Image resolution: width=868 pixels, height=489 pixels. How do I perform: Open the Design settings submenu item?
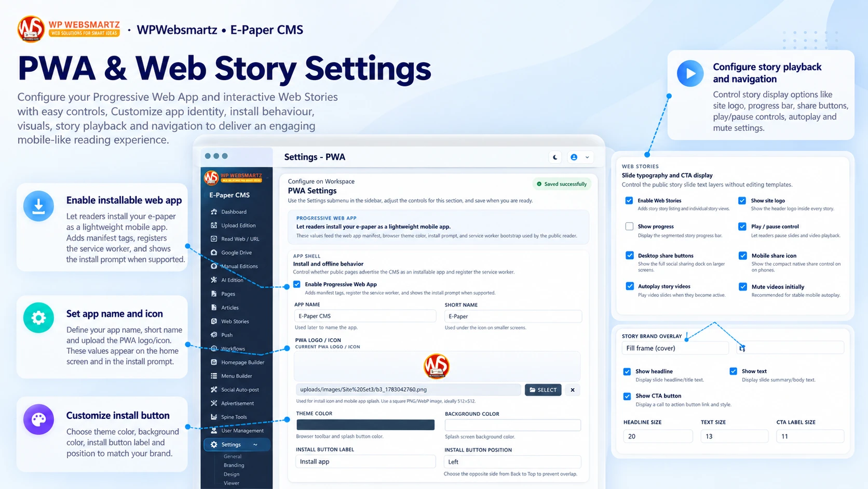pyautogui.click(x=232, y=474)
